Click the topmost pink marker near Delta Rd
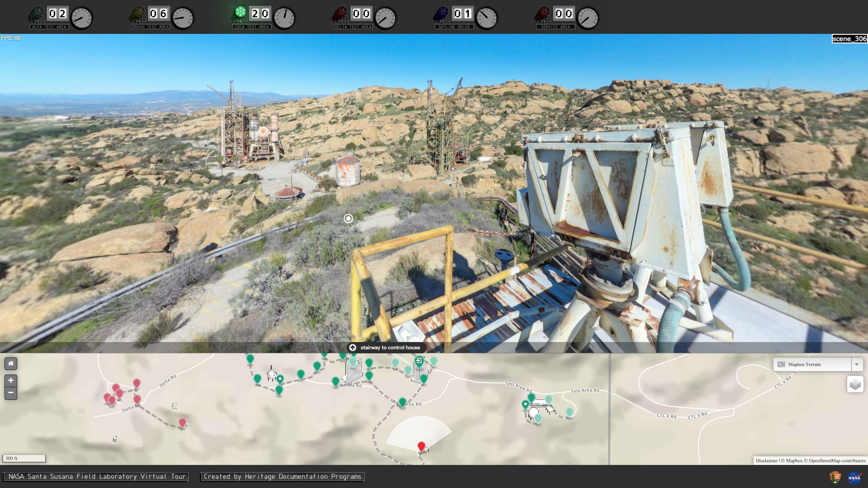 [137, 384]
